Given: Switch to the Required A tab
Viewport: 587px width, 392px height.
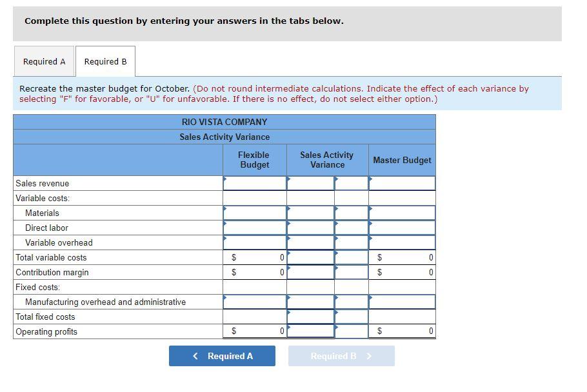Looking at the screenshot, I should (43, 61).
